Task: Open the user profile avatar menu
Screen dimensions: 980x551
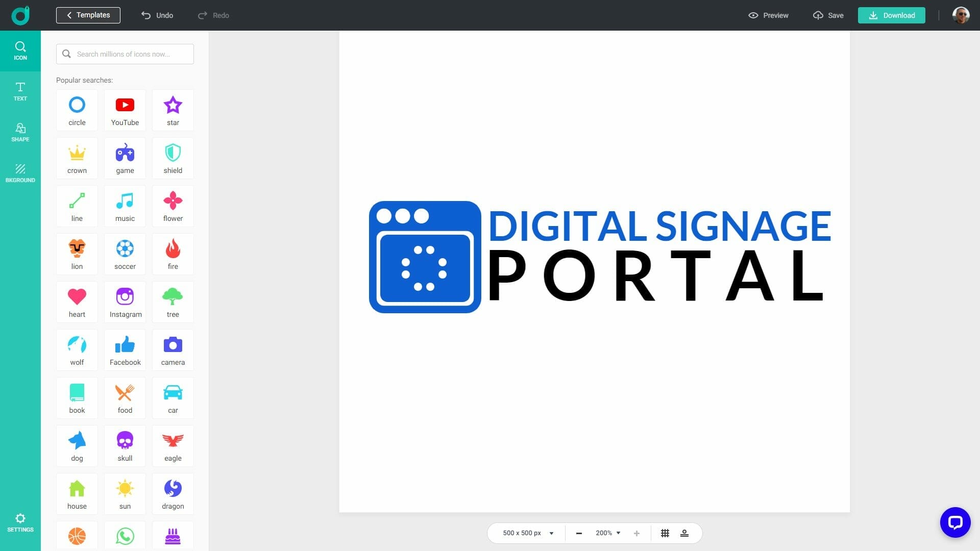Action: [x=961, y=15]
